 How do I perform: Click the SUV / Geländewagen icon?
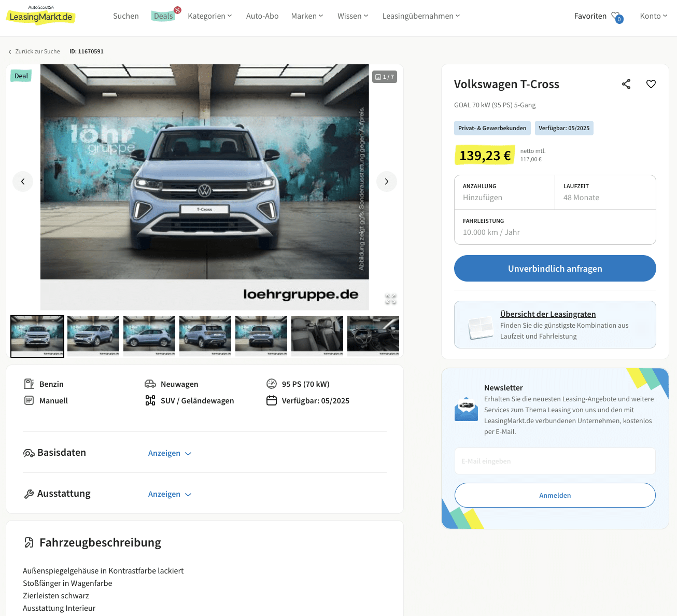150,400
